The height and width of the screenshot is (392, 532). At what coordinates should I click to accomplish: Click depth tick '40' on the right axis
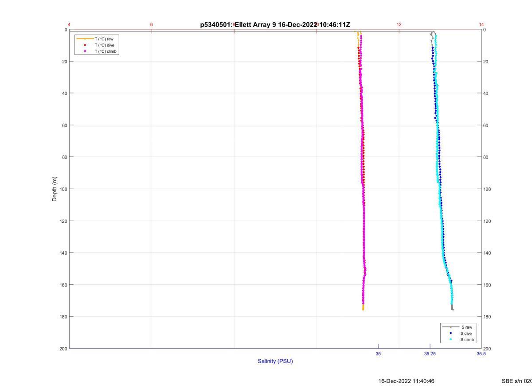click(x=486, y=93)
